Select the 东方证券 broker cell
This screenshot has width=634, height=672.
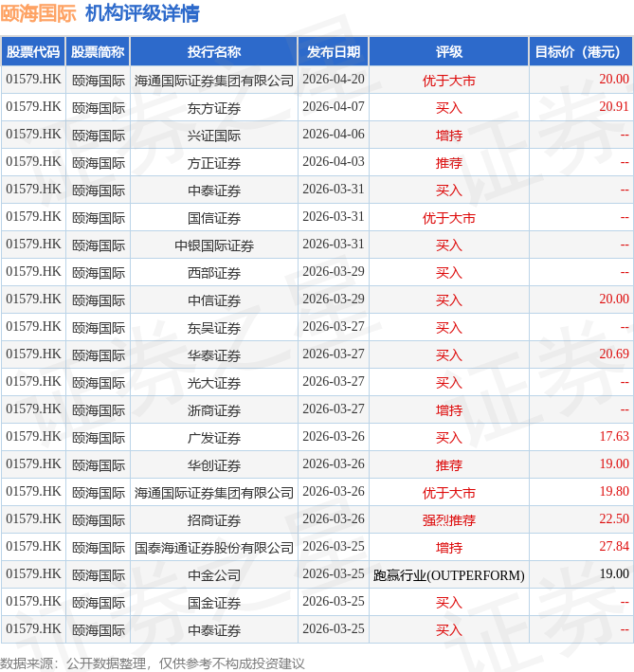coord(214,107)
